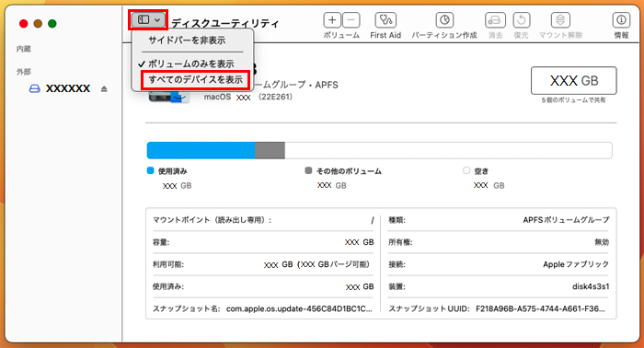The width and height of the screenshot is (644, 348).
Task: Minimize the Disk Utility window
Action: [38, 24]
